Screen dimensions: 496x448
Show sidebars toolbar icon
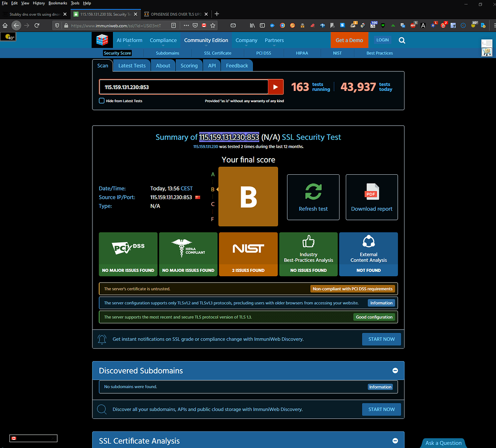262,26
